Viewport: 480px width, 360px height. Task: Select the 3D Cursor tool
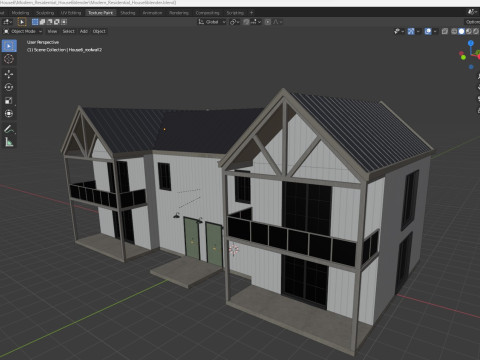(x=9, y=59)
